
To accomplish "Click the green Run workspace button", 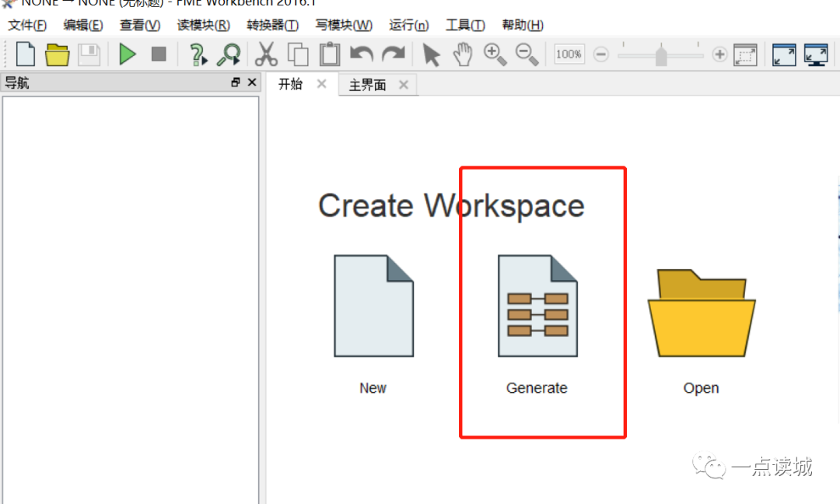I will point(128,54).
